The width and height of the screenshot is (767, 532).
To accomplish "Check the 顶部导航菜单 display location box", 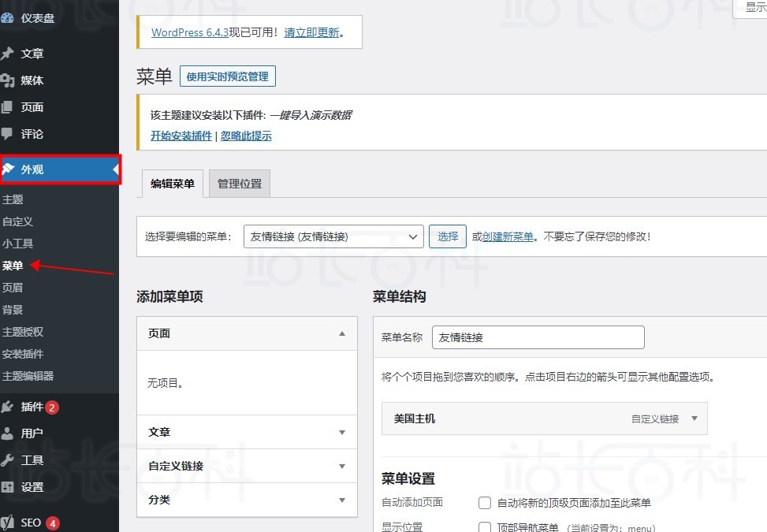I will coord(484,527).
